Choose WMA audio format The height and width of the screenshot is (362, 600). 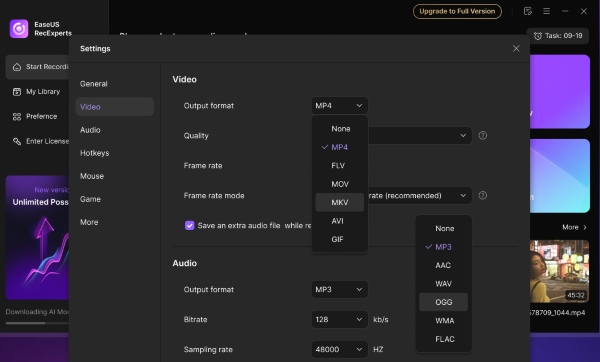[x=443, y=321]
